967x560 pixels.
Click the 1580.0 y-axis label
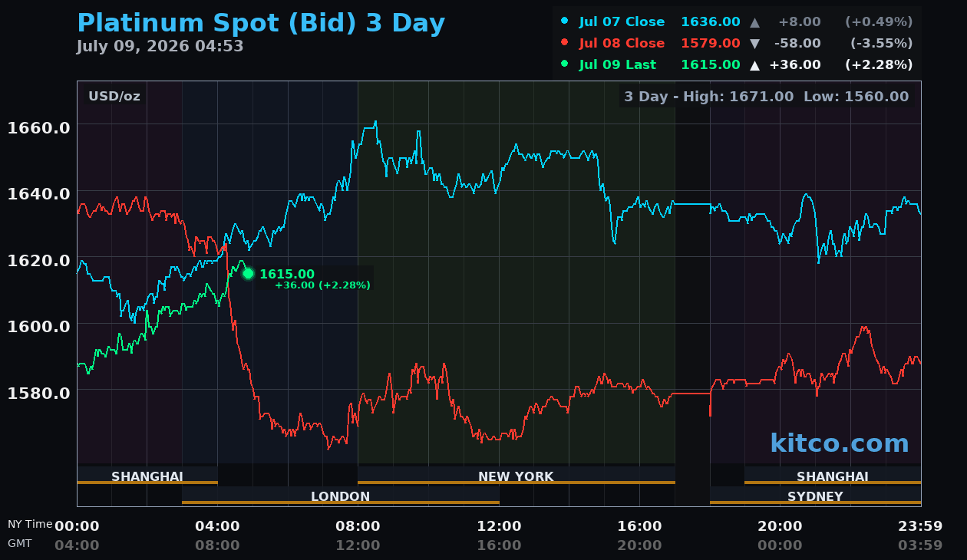point(38,393)
